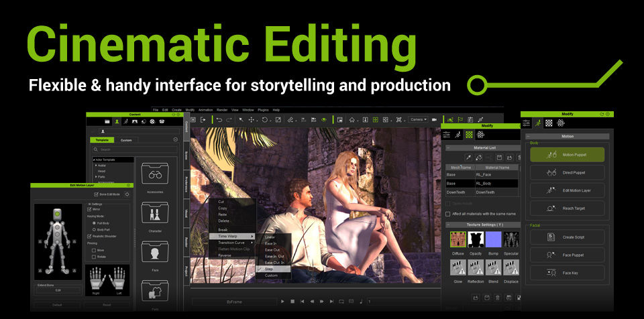The image size is (644, 319).
Task: Click the Create Script button
Action: pos(567,237)
